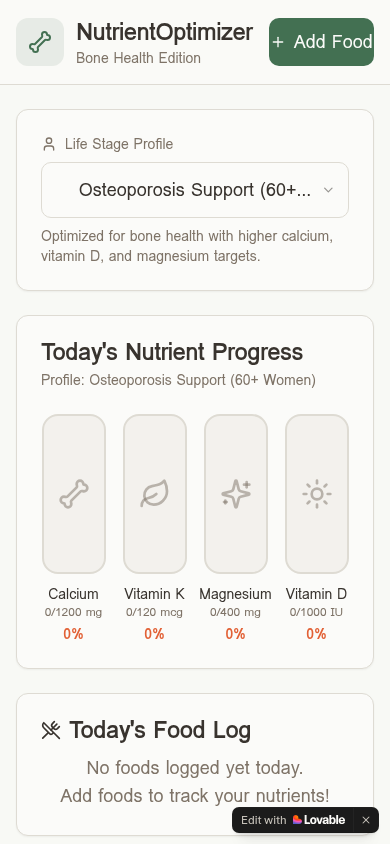Click the Magnesium sparkle icon bar
Viewport: 390px width, 844px height.
tap(236, 494)
